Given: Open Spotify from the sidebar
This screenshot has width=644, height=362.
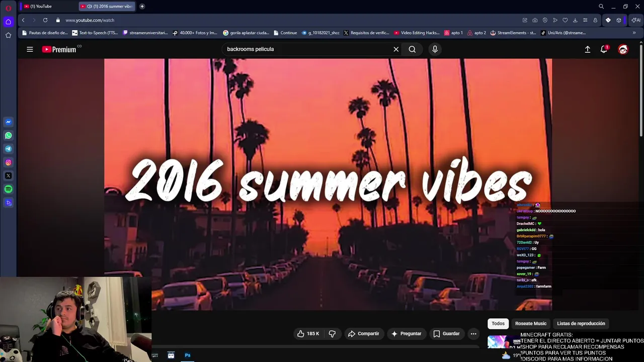Looking at the screenshot, I should pyautogui.click(x=8, y=190).
